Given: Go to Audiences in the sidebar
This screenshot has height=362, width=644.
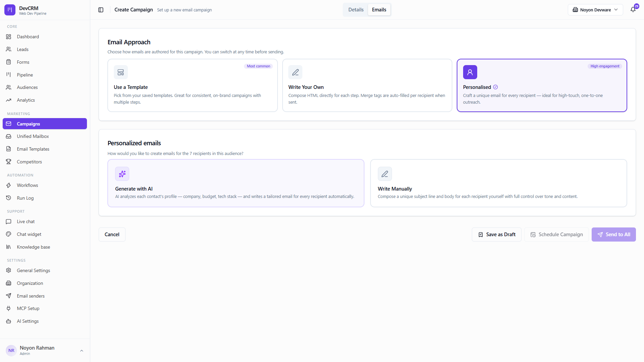Looking at the screenshot, I should point(45,87).
